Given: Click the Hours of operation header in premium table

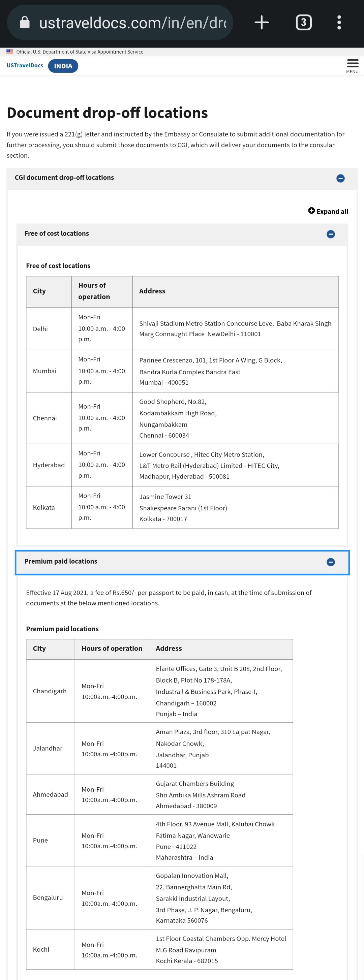Looking at the screenshot, I should pyautogui.click(x=112, y=649).
